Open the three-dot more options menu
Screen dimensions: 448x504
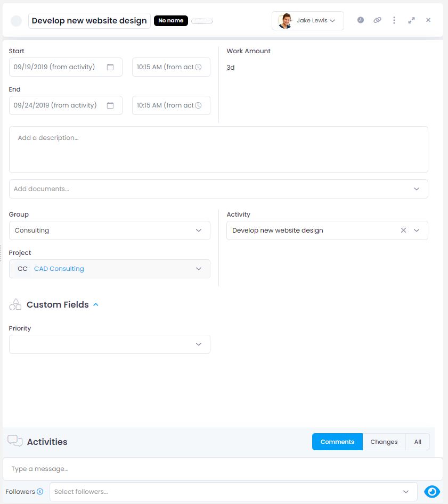(394, 20)
